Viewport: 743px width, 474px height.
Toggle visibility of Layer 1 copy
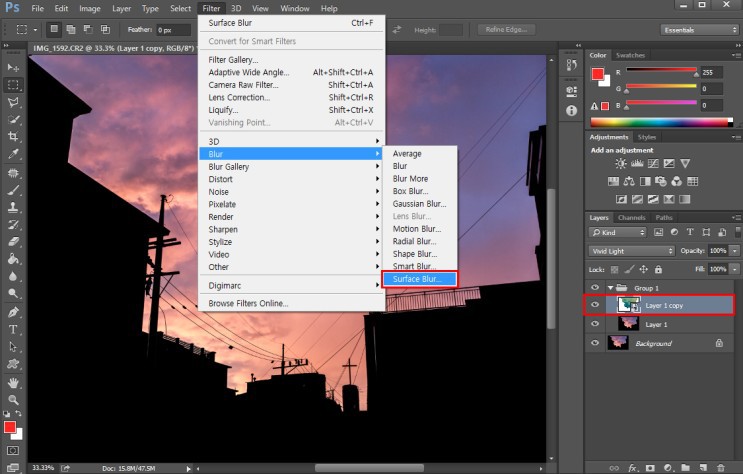596,305
